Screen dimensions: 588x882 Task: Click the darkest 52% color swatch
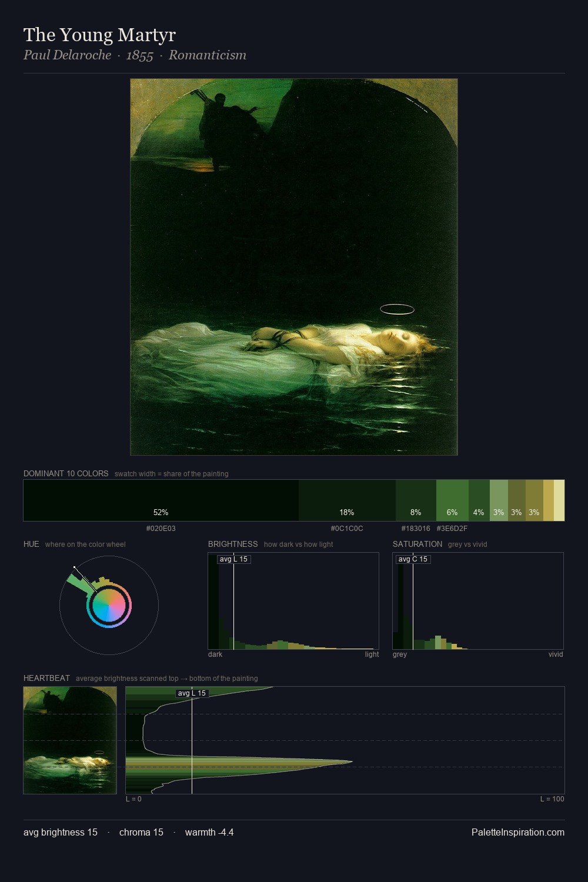click(161, 500)
